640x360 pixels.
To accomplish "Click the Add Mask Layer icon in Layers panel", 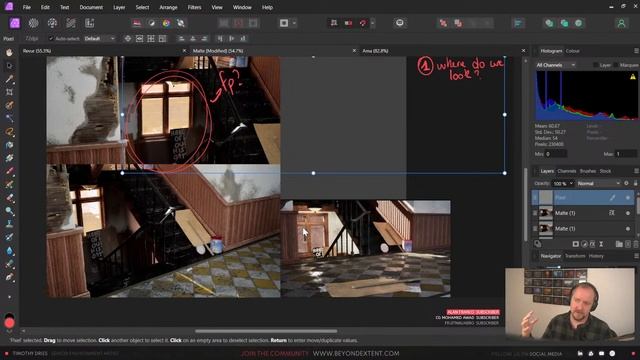I will [576, 244].
